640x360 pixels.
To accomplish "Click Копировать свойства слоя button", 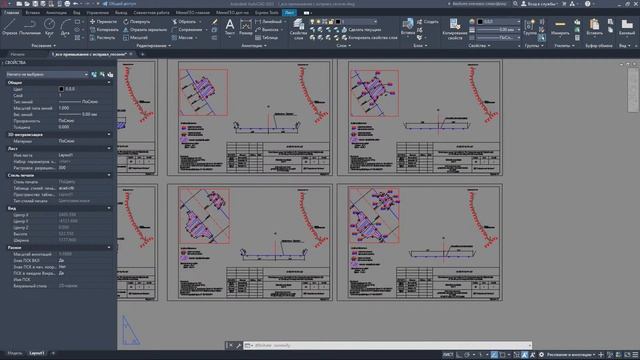I will point(369,38).
